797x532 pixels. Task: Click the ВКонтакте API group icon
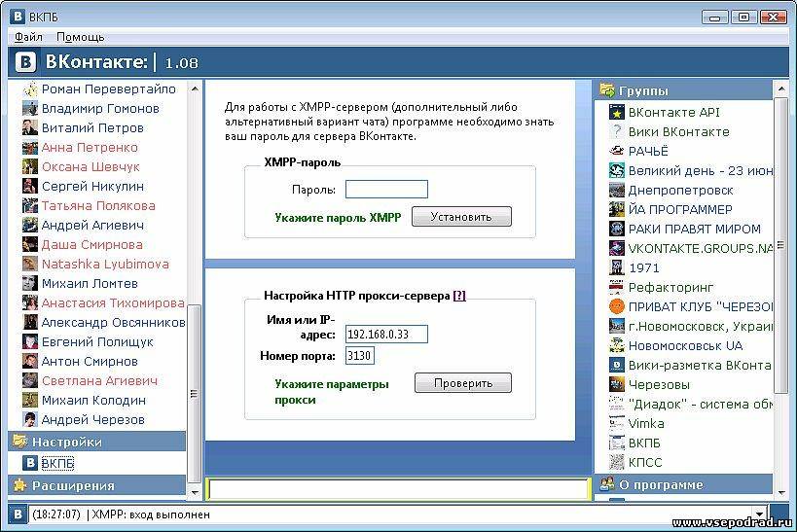pos(617,112)
